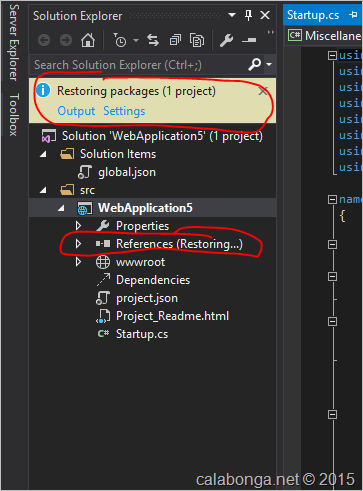Screen dimensions: 363x491
Task: Click the Back navigation arrow in Solution Explorer
Action: pos(44,40)
